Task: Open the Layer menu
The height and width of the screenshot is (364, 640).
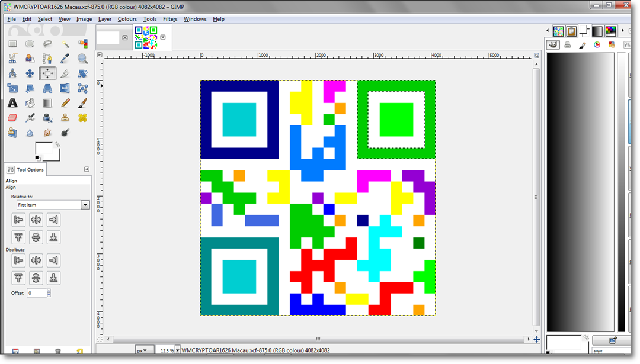Action: (x=104, y=19)
